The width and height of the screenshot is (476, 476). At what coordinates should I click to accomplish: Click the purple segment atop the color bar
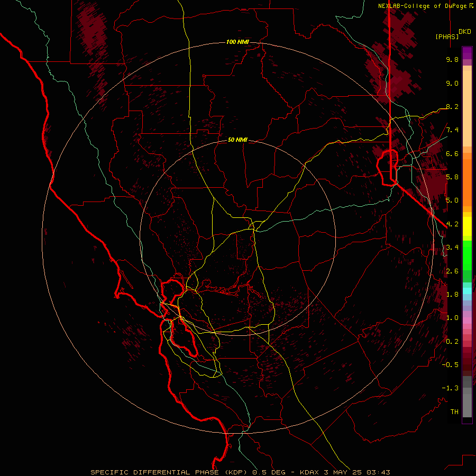(x=467, y=53)
